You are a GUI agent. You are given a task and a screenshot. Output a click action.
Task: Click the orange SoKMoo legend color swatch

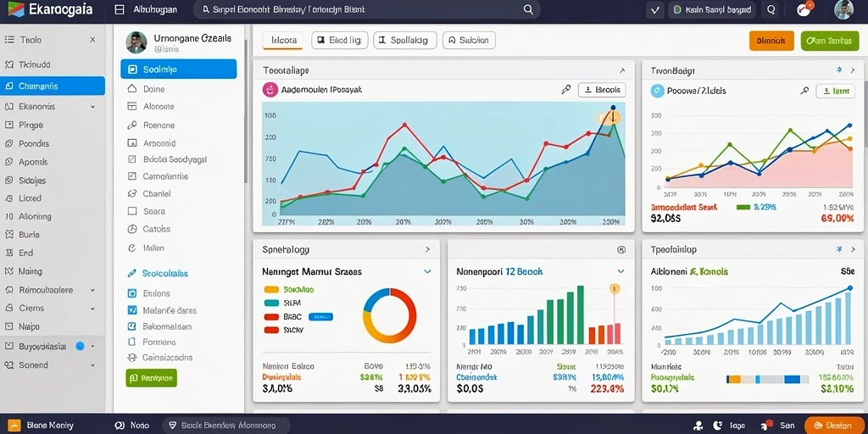271,289
